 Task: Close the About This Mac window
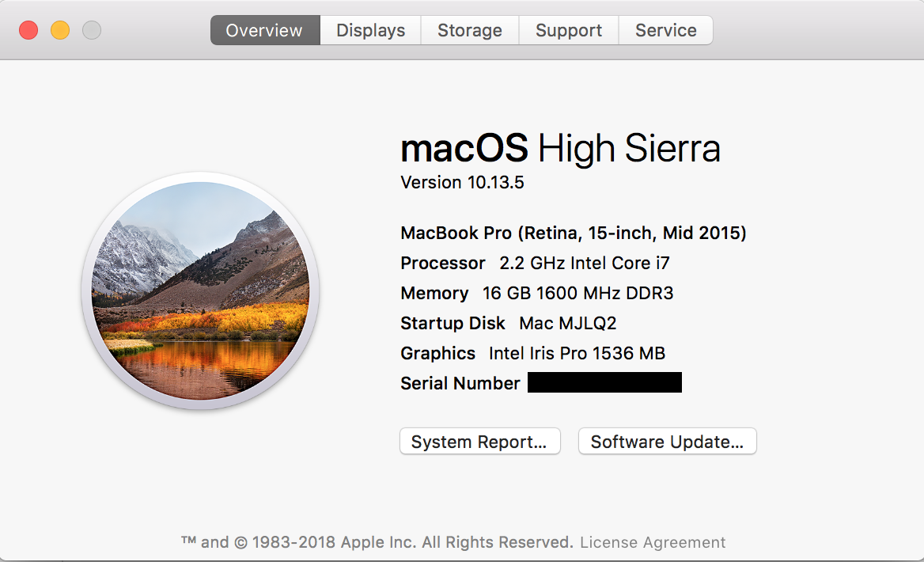[28, 31]
